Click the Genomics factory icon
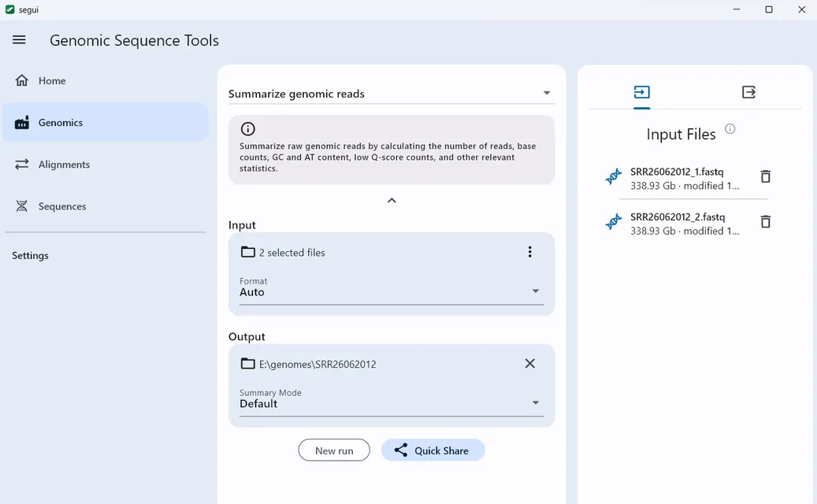The height and width of the screenshot is (504, 817). 22,123
